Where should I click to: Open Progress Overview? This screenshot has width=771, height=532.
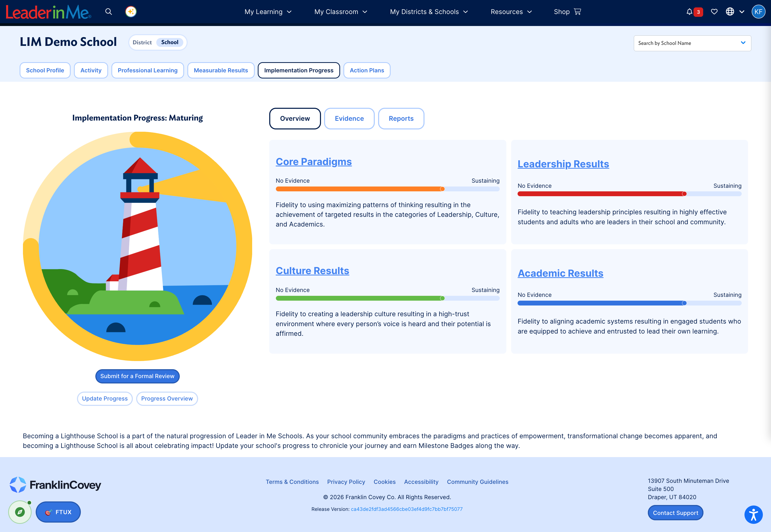[x=167, y=398]
